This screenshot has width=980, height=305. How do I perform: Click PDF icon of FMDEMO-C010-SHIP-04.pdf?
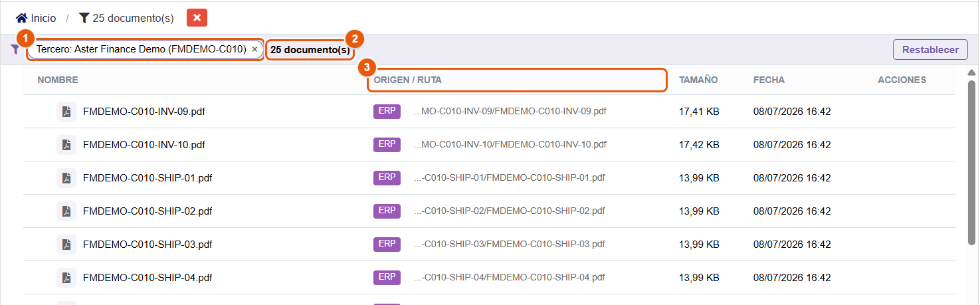(x=66, y=277)
